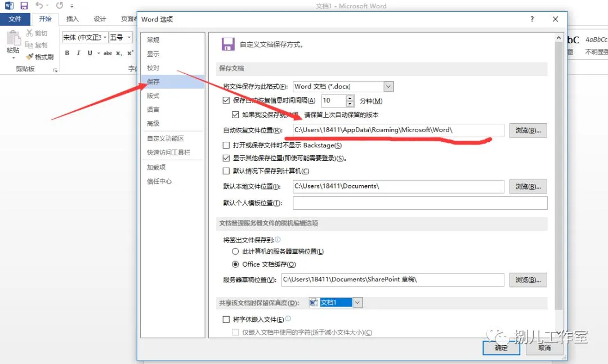Increase AutoRecover minutes with up spinner

[x=350, y=98]
